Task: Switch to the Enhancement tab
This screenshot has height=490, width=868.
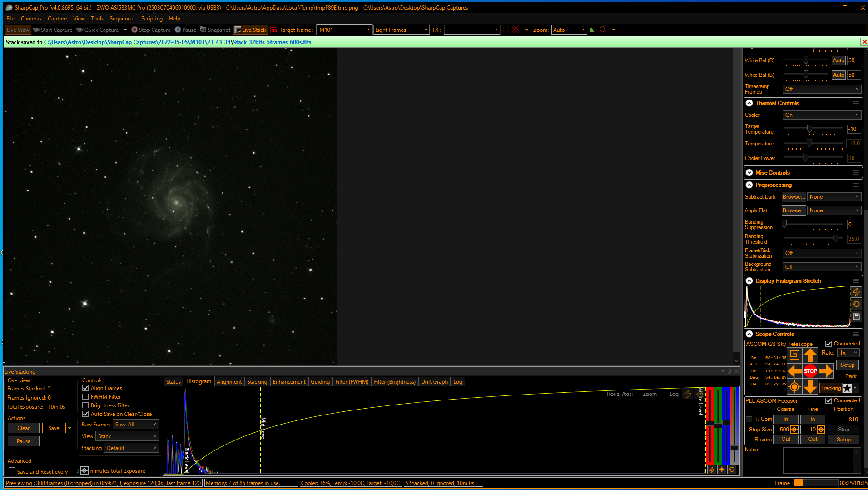Action: click(x=289, y=382)
